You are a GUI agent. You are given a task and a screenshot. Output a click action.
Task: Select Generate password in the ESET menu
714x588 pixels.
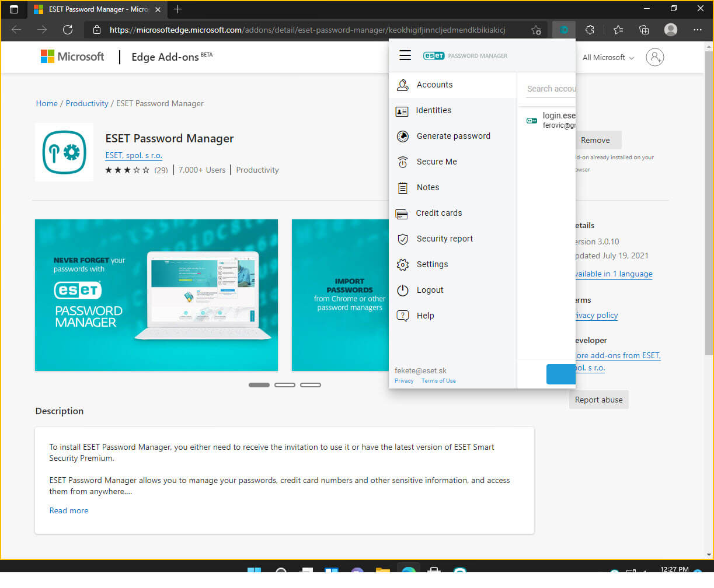point(453,136)
